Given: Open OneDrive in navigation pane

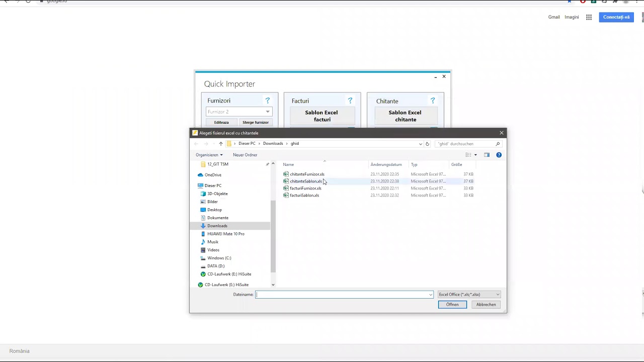Looking at the screenshot, I should (213, 175).
